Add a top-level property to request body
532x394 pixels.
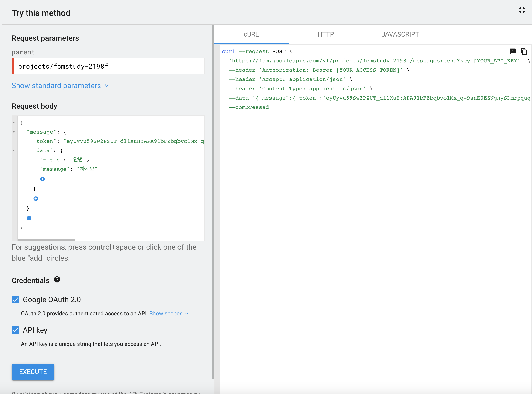(x=29, y=218)
